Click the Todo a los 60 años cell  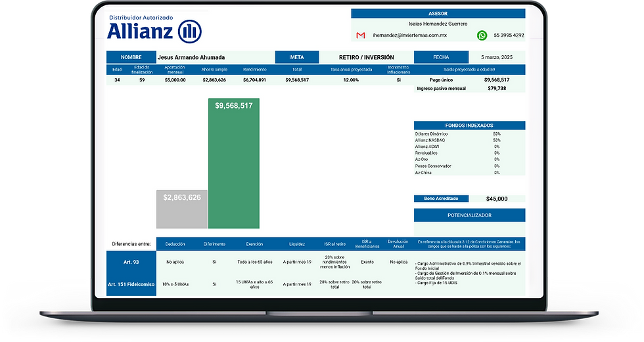255,262
